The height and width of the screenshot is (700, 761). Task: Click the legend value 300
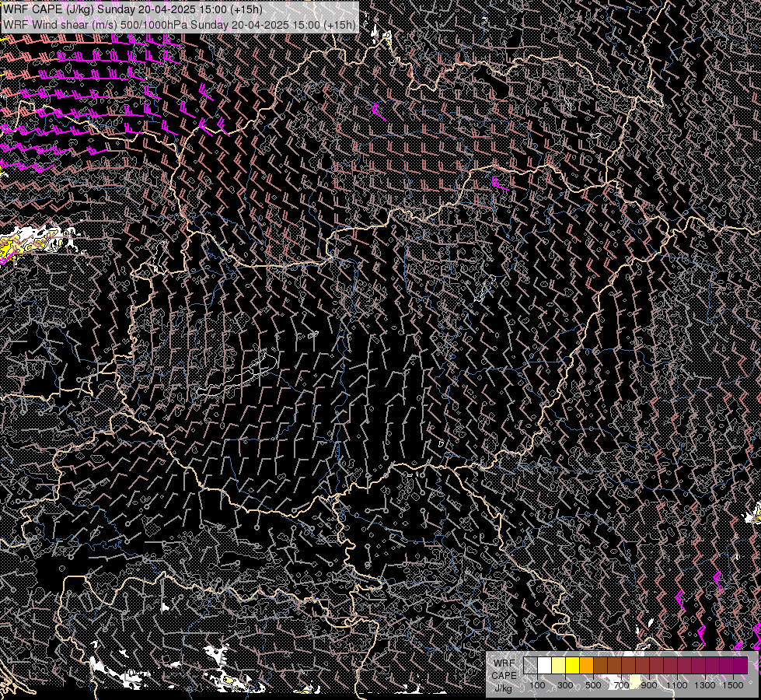tap(565, 685)
